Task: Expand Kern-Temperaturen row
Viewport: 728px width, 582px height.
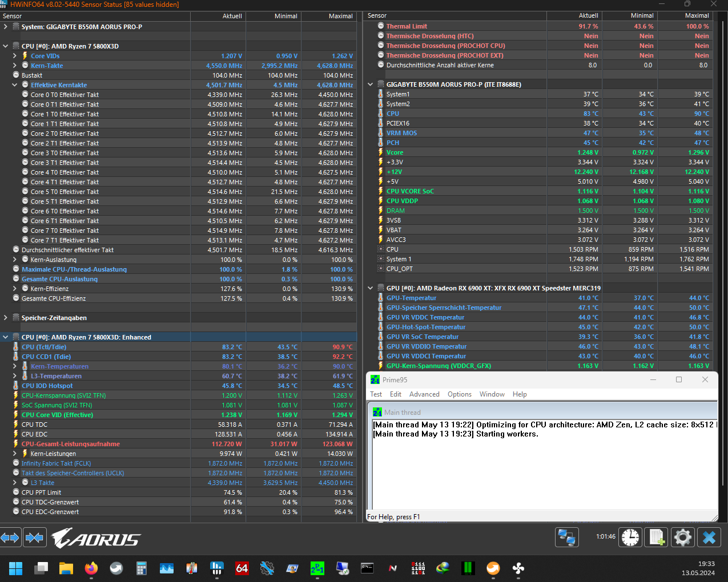Action: point(15,366)
